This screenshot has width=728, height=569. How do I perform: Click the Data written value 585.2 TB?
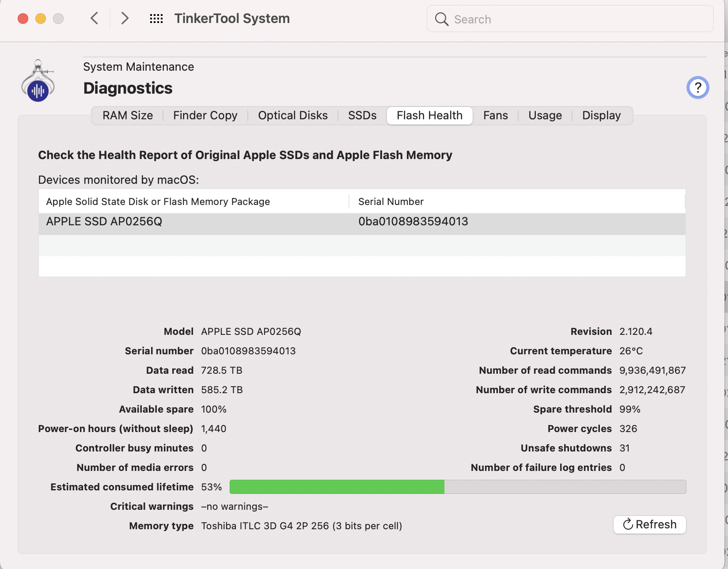click(x=222, y=390)
